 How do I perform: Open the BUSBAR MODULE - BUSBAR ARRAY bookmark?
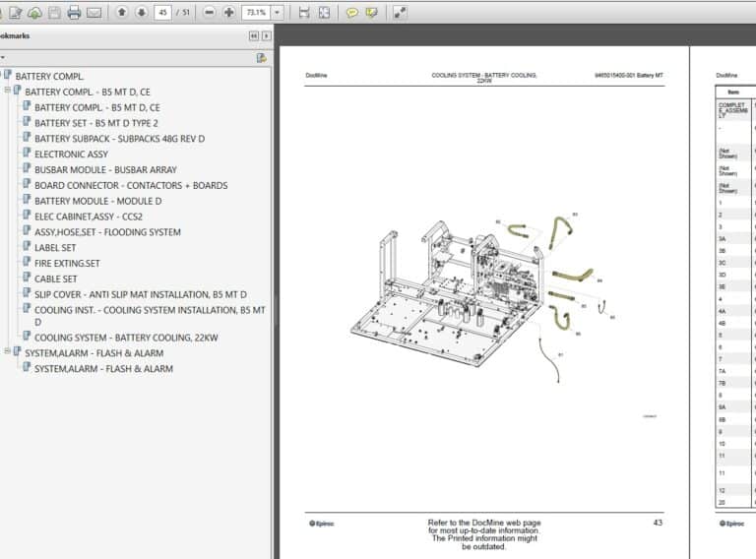click(105, 169)
